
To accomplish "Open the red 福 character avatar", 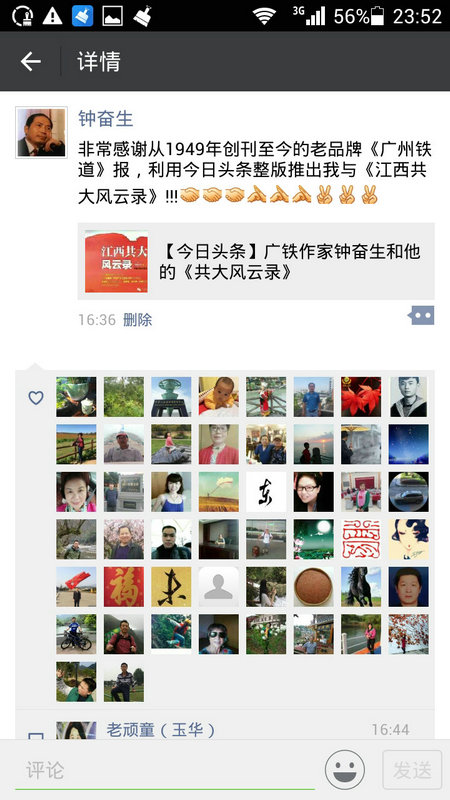I will pyautogui.click(x=124, y=587).
